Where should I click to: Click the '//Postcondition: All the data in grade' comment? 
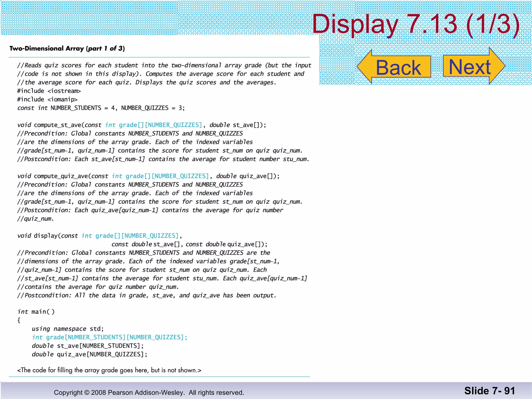click(147, 295)
